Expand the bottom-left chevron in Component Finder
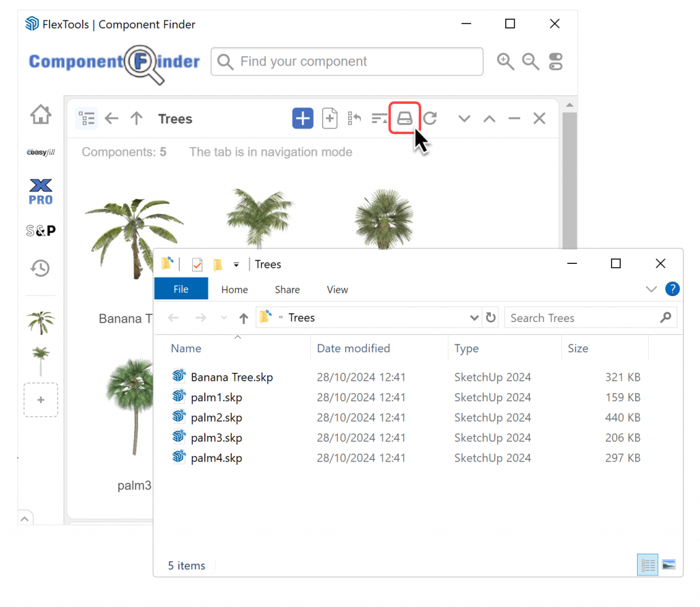Screen dimensions: 700x607 (25, 519)
